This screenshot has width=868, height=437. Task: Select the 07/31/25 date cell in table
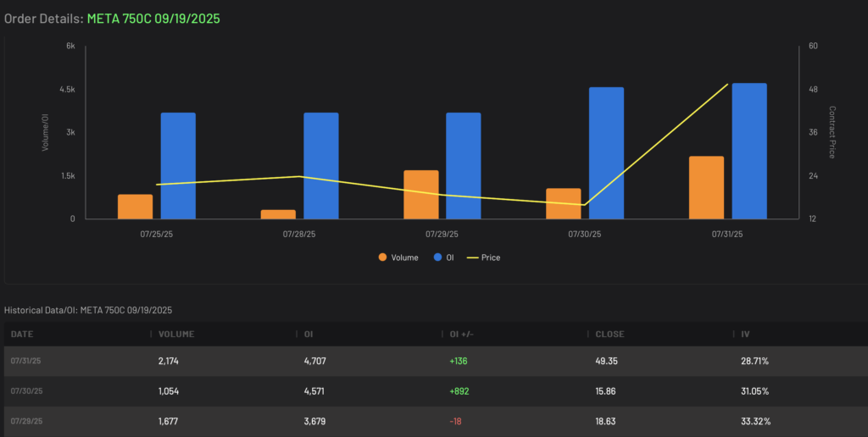point(26,361)
